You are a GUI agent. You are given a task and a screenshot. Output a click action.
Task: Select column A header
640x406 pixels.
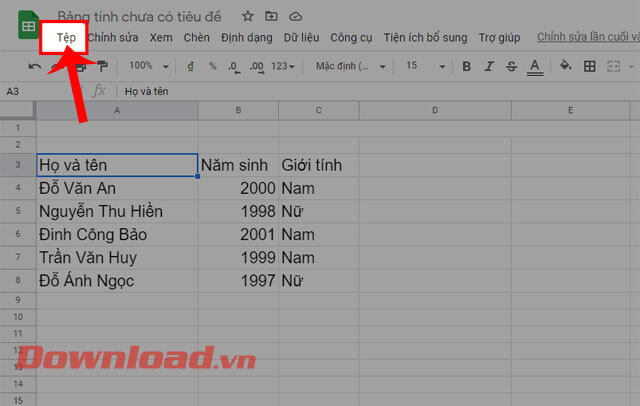click(x=117, y=110)
